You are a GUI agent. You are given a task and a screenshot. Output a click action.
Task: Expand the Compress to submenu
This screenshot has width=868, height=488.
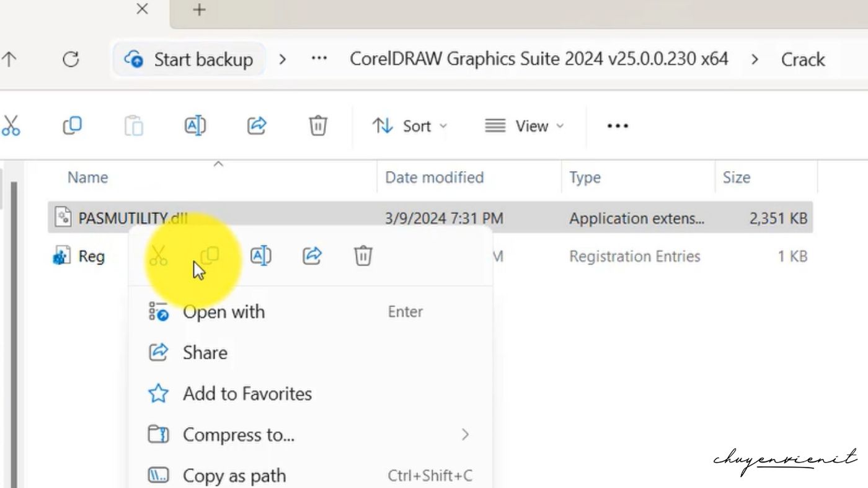click(x=239, y=435)
